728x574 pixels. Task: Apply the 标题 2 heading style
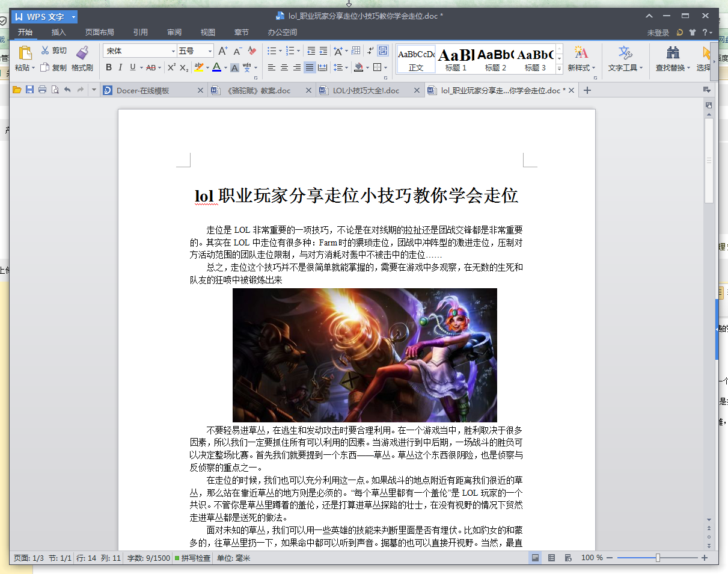tap(495, 59)
